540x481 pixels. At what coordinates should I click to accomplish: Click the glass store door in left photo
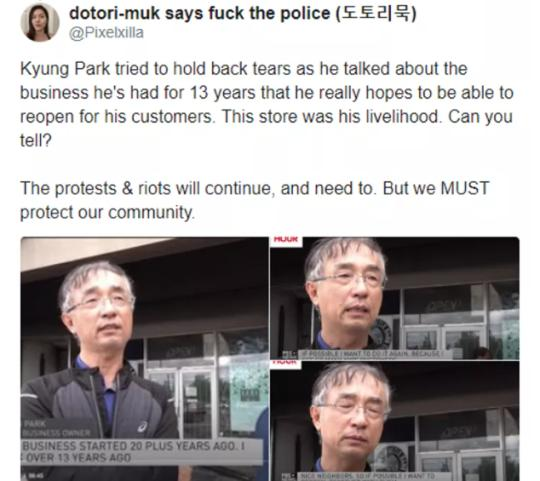click(x=196, y=401)
